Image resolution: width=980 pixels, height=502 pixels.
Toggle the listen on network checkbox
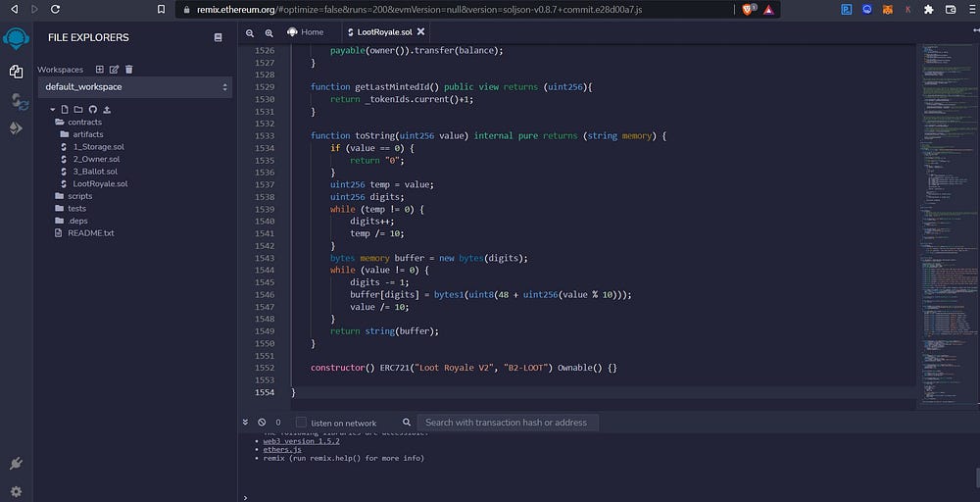click(x=301, y=422)
